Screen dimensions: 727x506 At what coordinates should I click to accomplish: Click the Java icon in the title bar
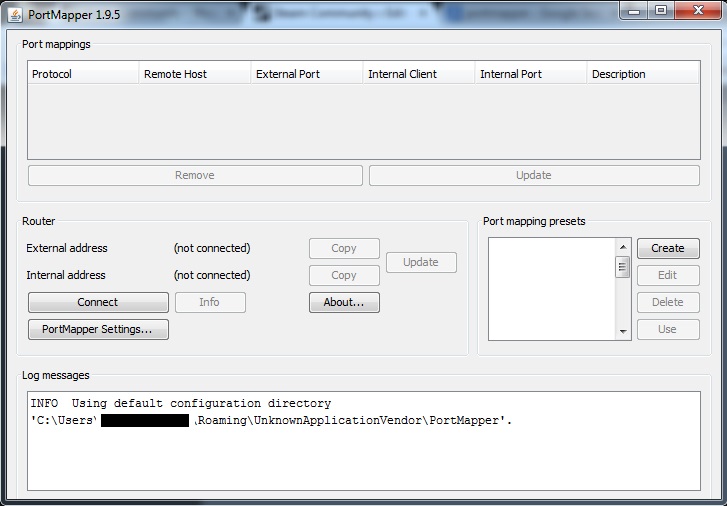15,15
